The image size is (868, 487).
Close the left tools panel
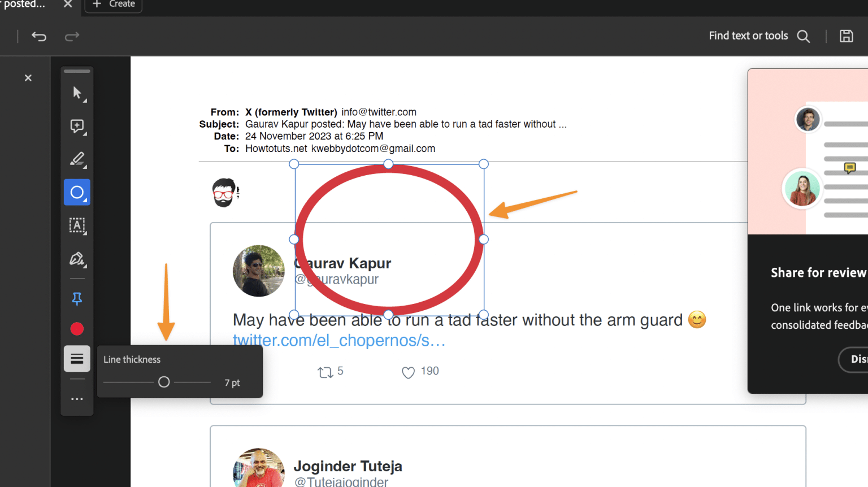28,78
